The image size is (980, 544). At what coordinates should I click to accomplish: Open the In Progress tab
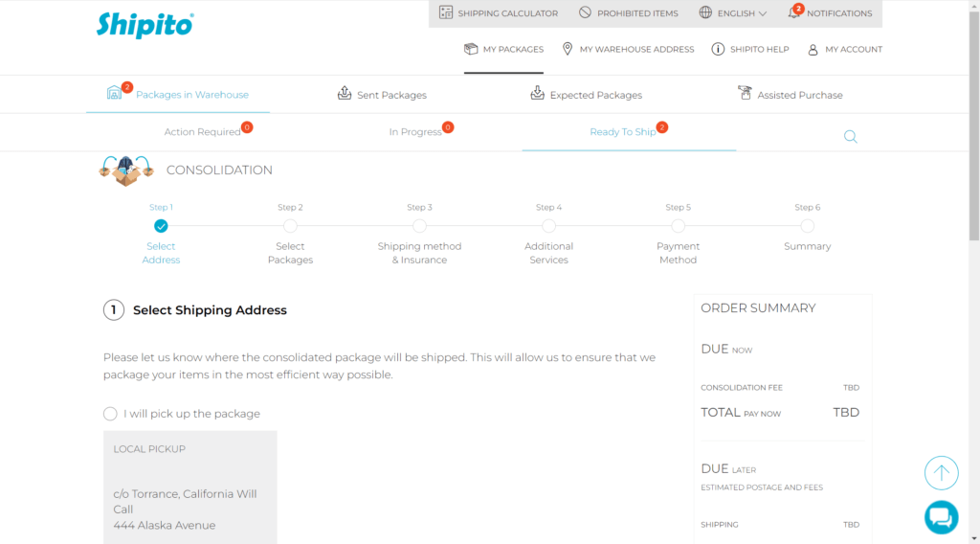[x=415, y=132]
